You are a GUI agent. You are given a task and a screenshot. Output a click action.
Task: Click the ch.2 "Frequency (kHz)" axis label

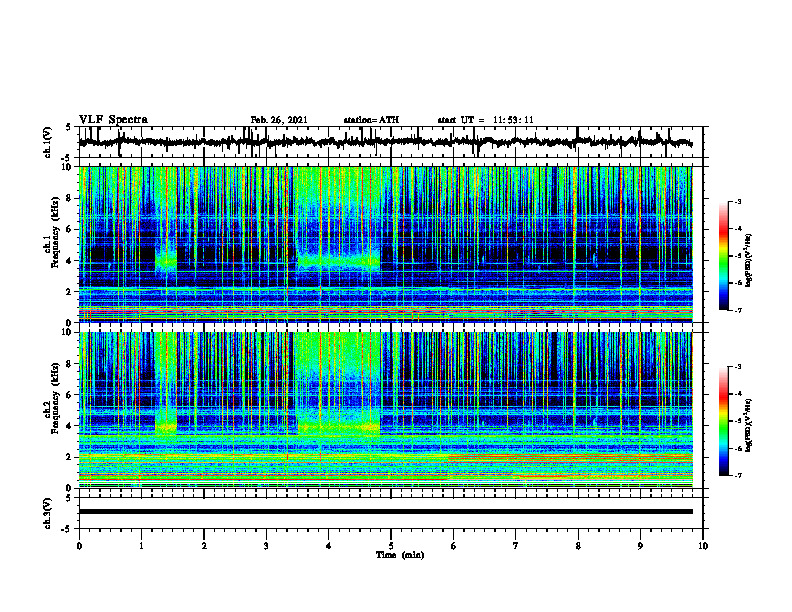point(55,397)
